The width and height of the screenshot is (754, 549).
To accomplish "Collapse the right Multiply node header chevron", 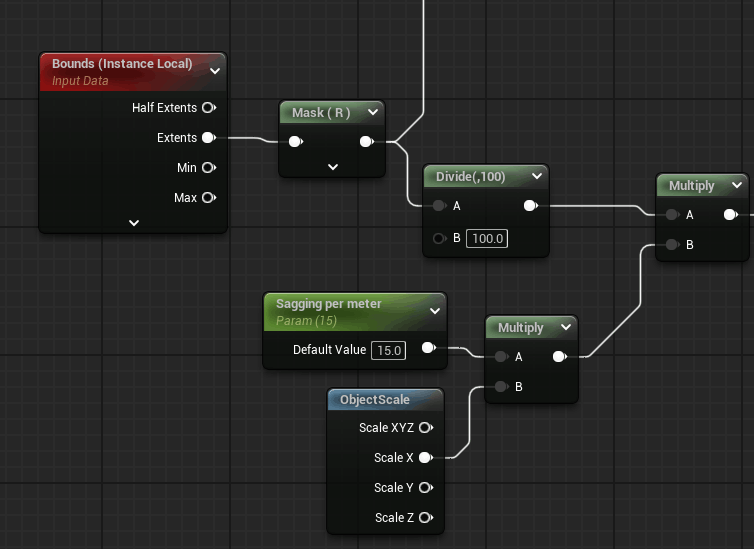I will 737,185.
